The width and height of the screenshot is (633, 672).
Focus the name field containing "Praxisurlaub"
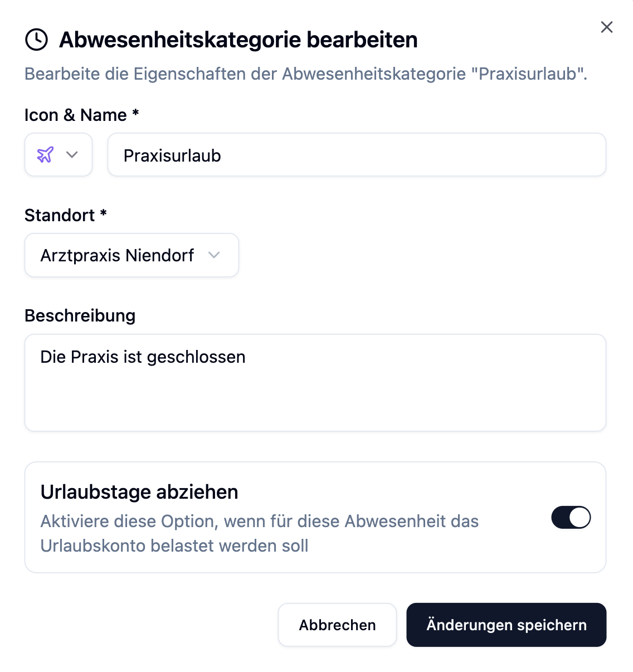pos(357,155)
